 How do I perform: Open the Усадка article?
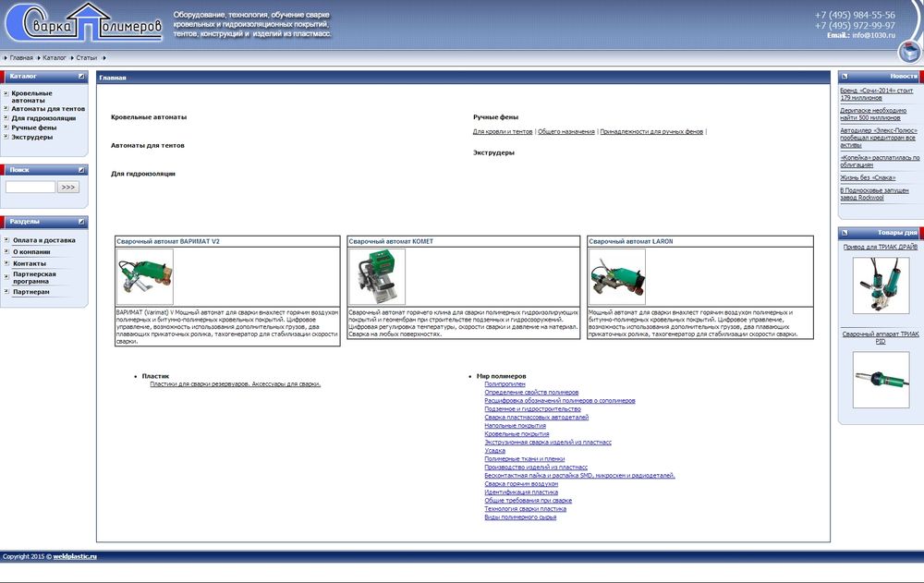click(495, 450)
